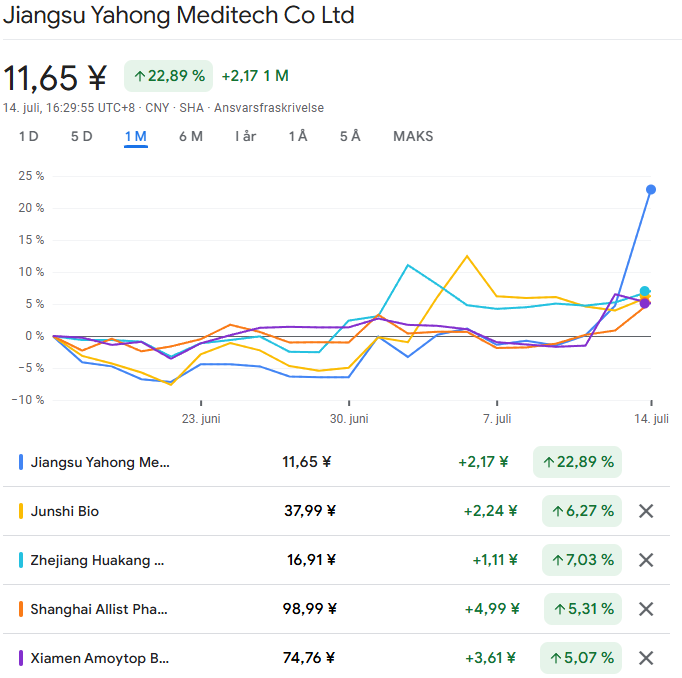This screenshot has width=682, height=678.
Task: Select the 5 D time range tab
Action: click(82, 137)
